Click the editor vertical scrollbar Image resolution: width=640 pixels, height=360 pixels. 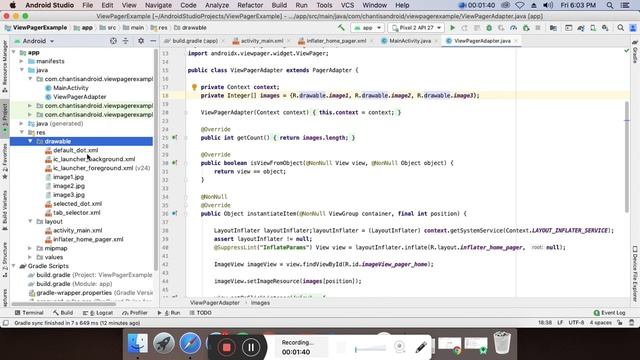tap(627, 157)
